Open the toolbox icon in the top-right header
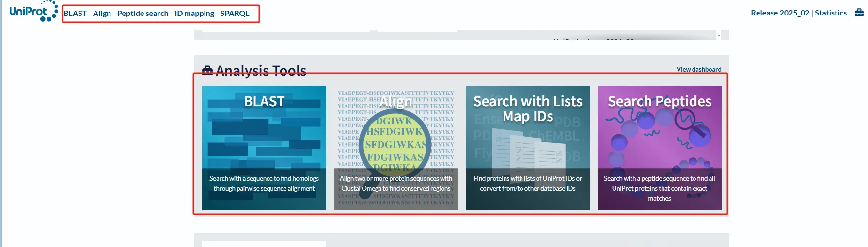The image size is (868, 247). (859, 13)
